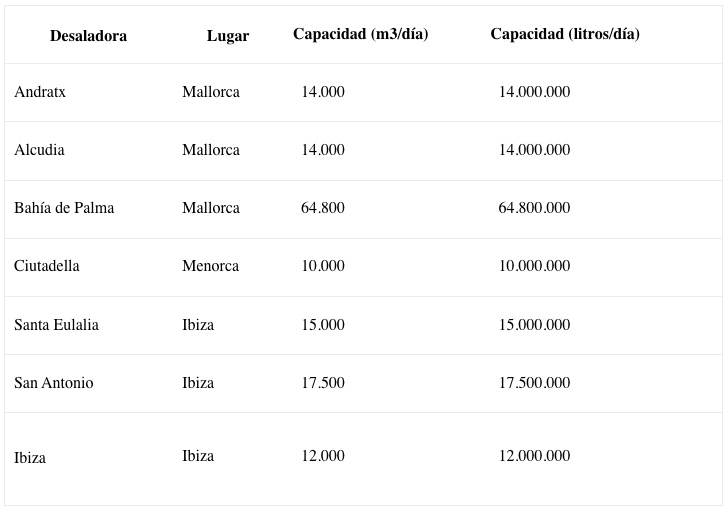The width and height of the screenshot is (726, 511).
Task: Click the 12.000.000 litros value
Action: pyautogui.click(x=534, y=456)
